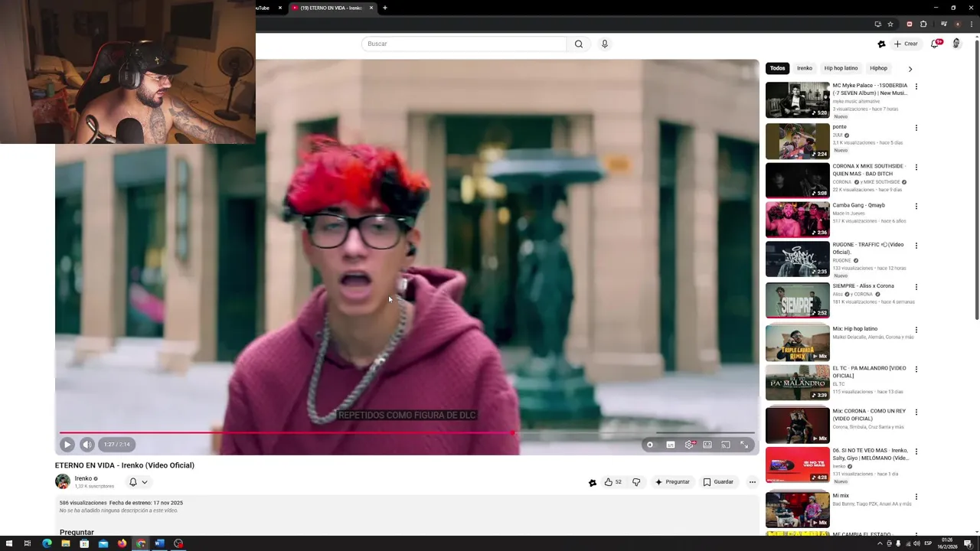980x551 pixels.
Task: Toggle subtitles button in player
Action: pos(671,445)
